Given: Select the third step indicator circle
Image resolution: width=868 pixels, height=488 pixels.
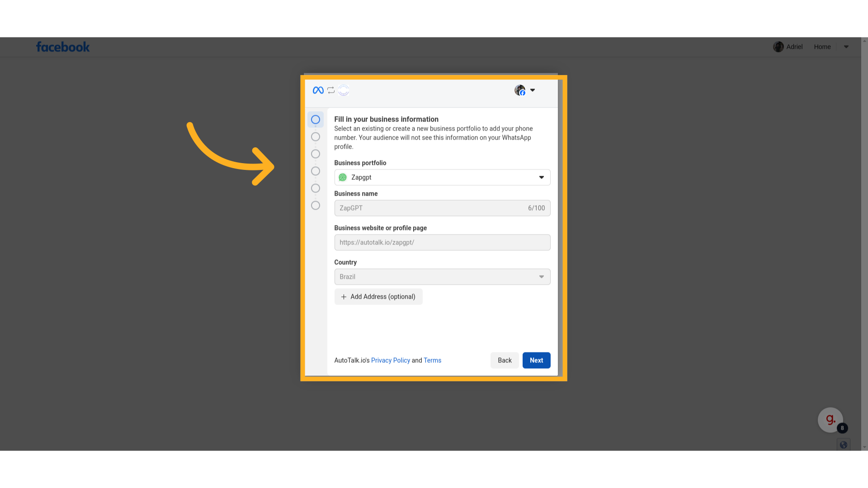Looking at the screenshot, I should coord(316,154).
